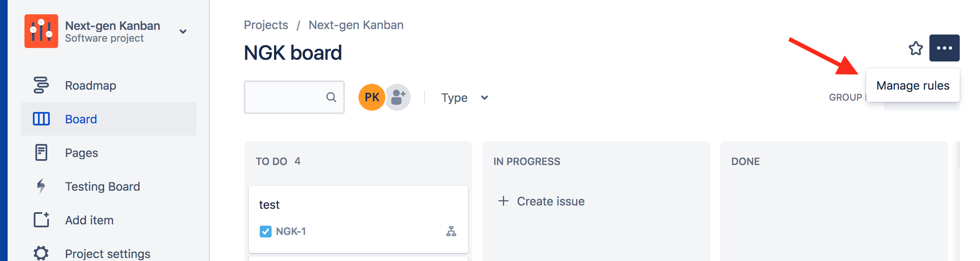Open the Type filter dropdown
The image size is (980, 261).
[464, 98]
